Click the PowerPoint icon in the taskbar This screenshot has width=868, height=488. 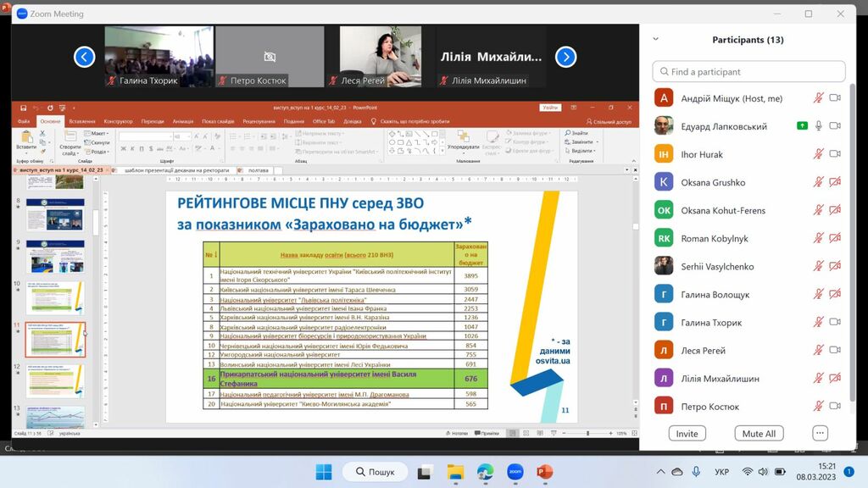tap(544, 472)
